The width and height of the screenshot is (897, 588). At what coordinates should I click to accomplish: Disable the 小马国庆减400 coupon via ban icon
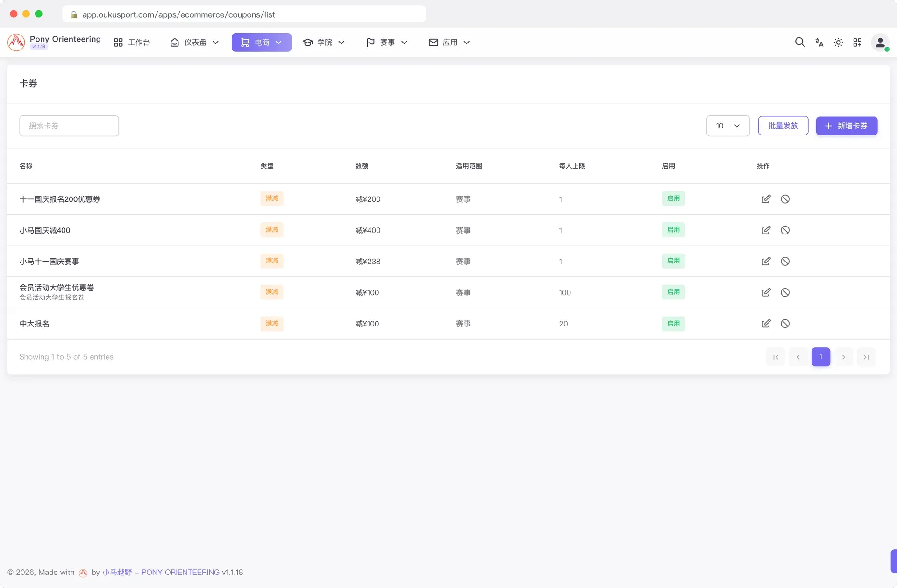point(785,230)
